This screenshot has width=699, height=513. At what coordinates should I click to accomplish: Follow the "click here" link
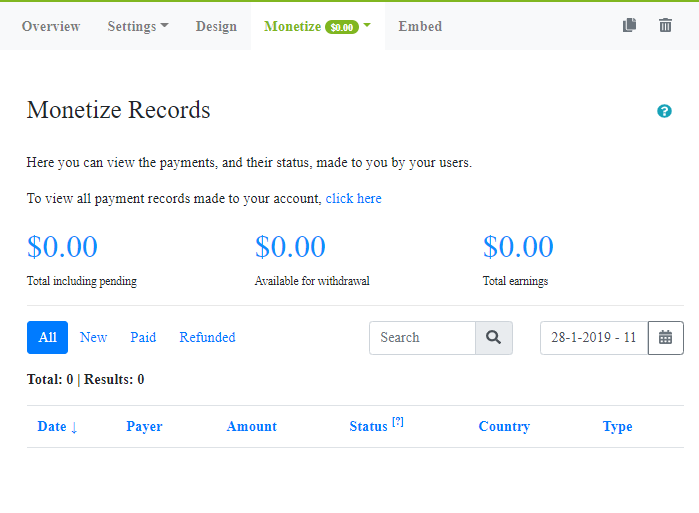click(x=353, y=199)
